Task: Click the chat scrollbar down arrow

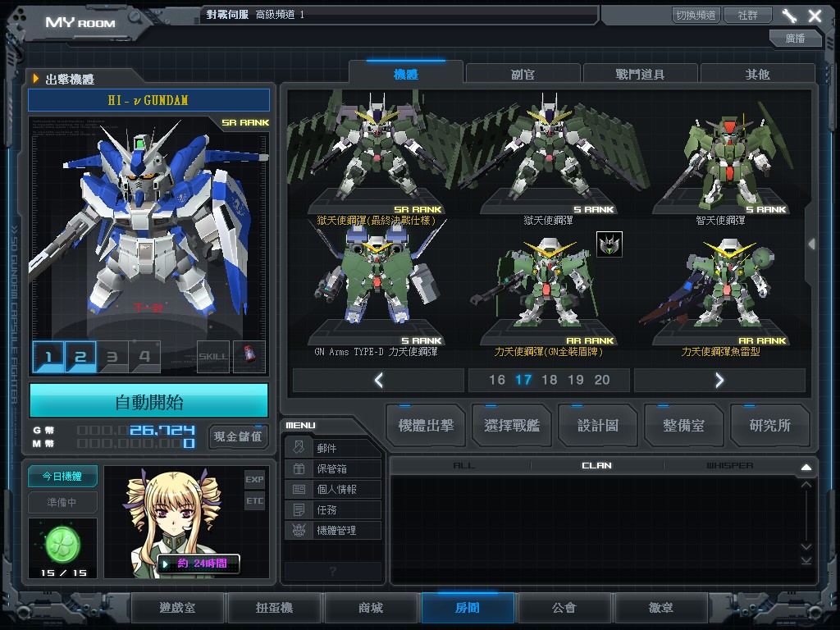Action: [x=806, y=560]
